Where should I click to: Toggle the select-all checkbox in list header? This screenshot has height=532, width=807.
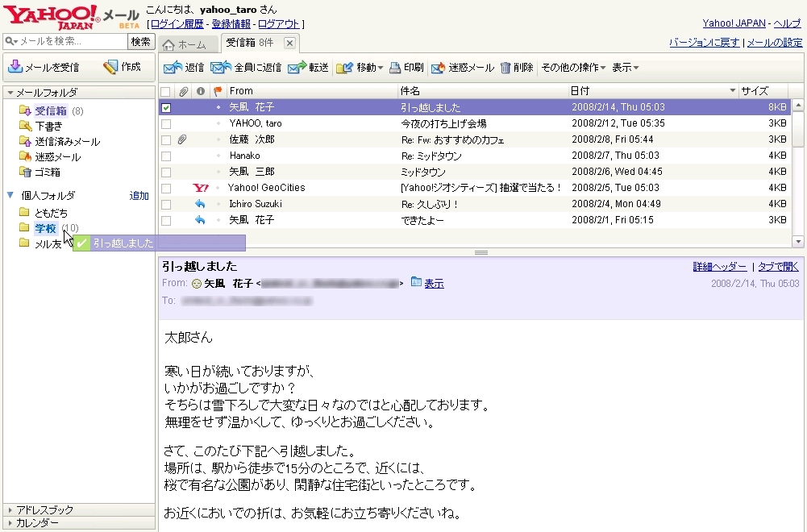[165, 92]
